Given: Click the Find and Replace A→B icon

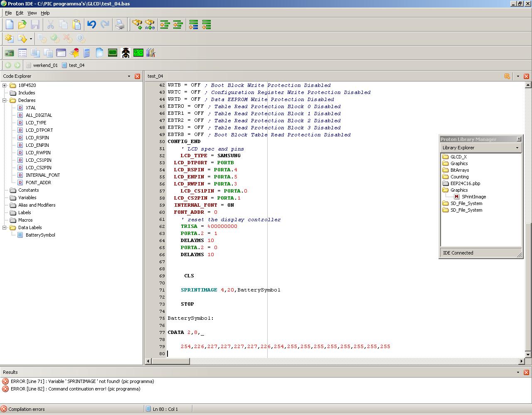Looking at the screenshot, I should (x=150, y=25).
